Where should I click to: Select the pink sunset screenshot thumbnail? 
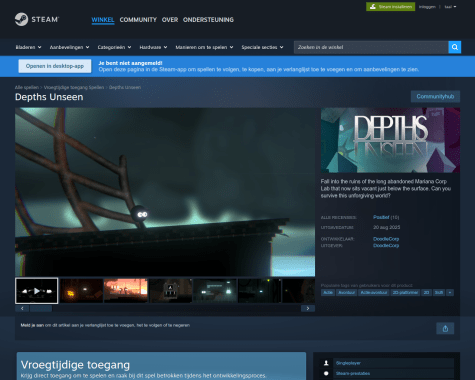126,291
